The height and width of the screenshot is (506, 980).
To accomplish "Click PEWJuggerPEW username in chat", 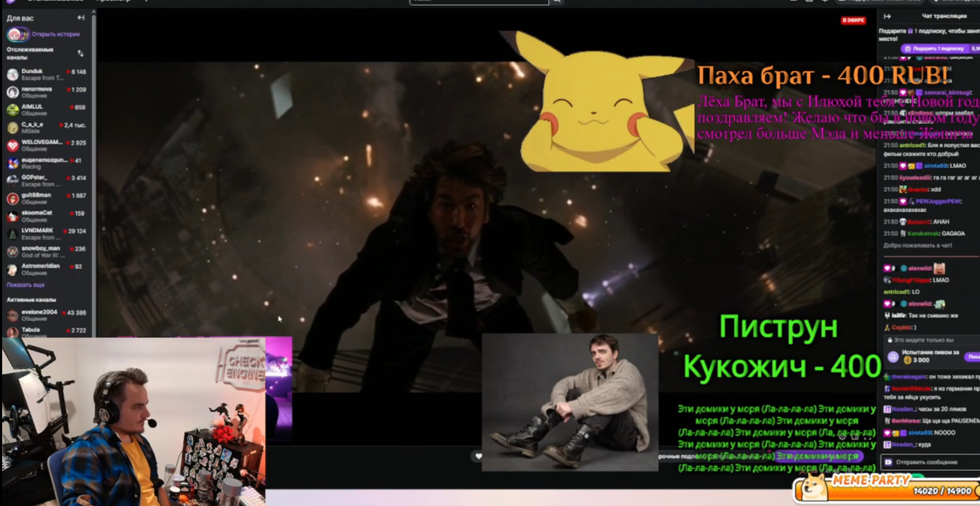I will coord(938,201).
